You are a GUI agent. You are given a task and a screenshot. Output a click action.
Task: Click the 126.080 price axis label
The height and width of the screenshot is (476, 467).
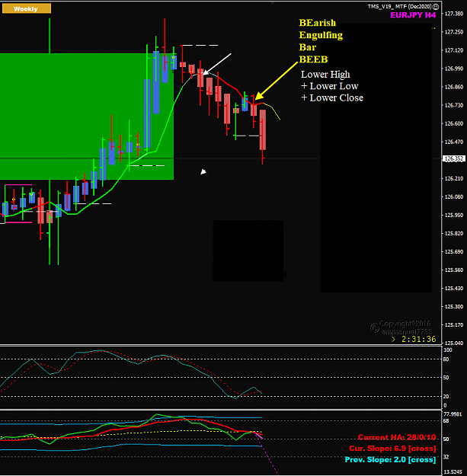tap(454, 196)
